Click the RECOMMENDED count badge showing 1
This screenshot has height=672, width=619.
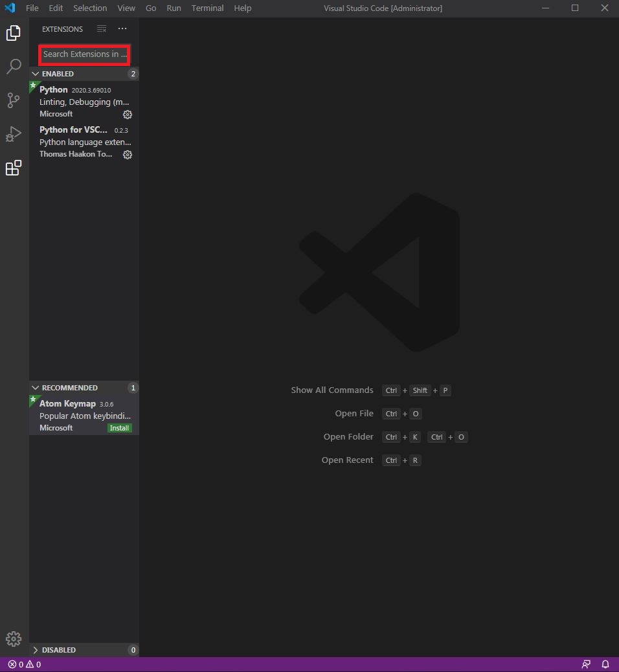pyautogui.click(x=133, y=387)
